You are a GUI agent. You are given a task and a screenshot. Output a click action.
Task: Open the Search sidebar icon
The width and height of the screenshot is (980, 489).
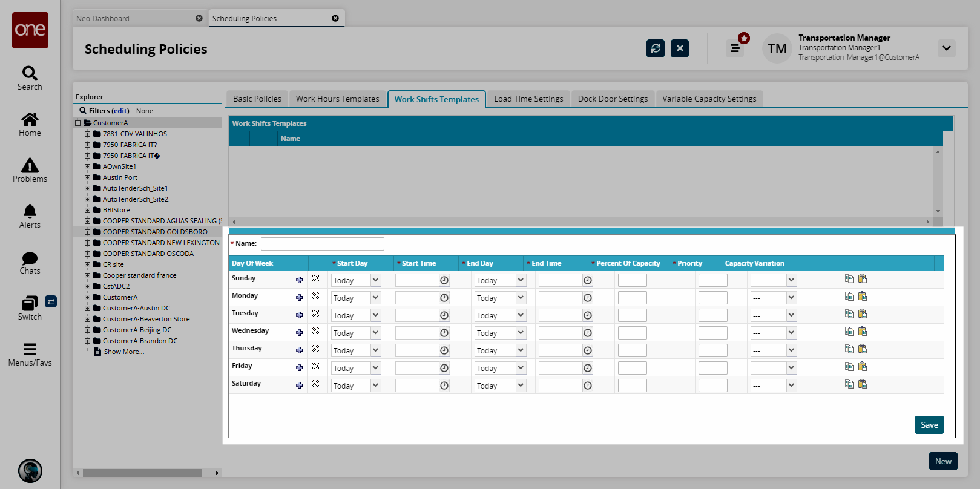30,78
